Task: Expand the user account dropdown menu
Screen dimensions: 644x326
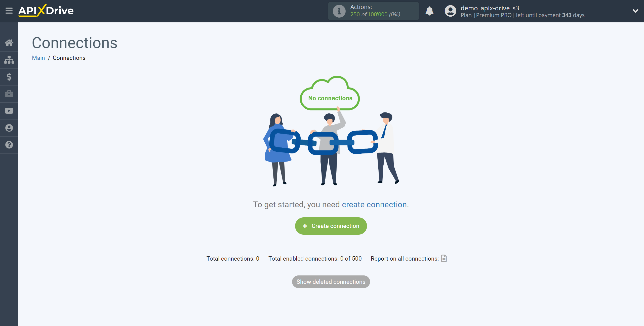Action: tap(635, 11)
